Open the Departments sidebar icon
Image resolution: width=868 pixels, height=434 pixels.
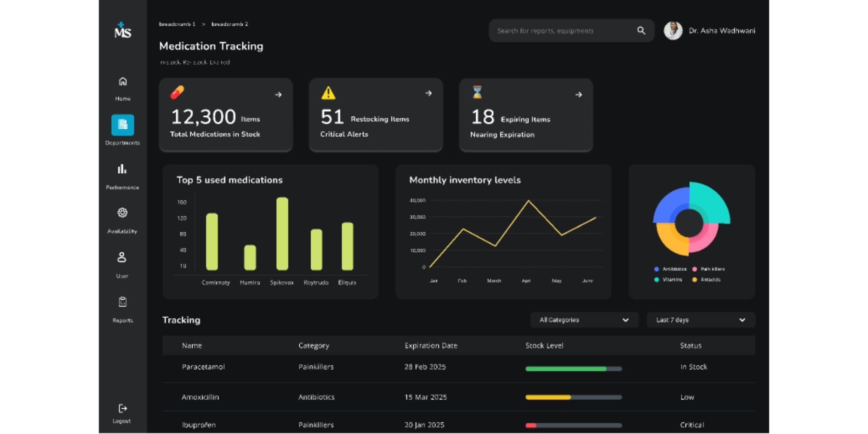[123, 125]
